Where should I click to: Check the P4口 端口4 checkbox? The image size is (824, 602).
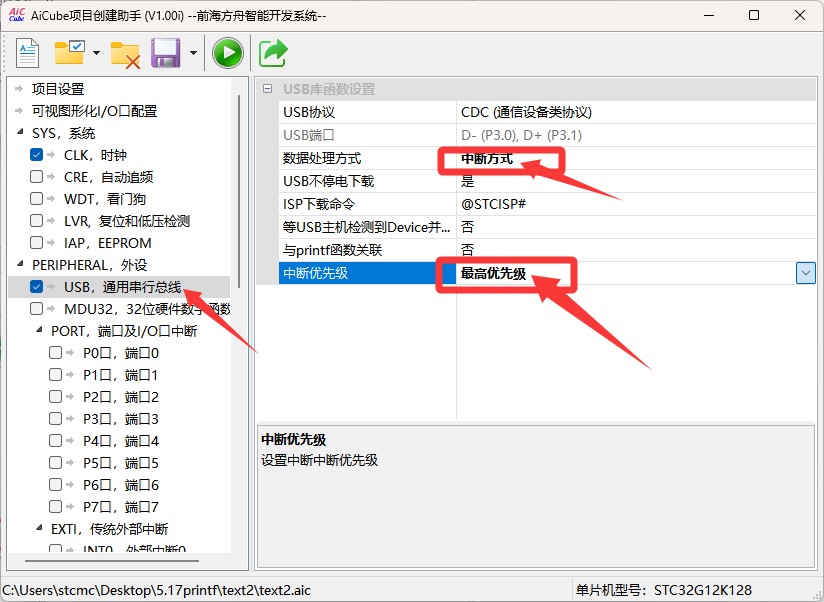coord(55,441)
